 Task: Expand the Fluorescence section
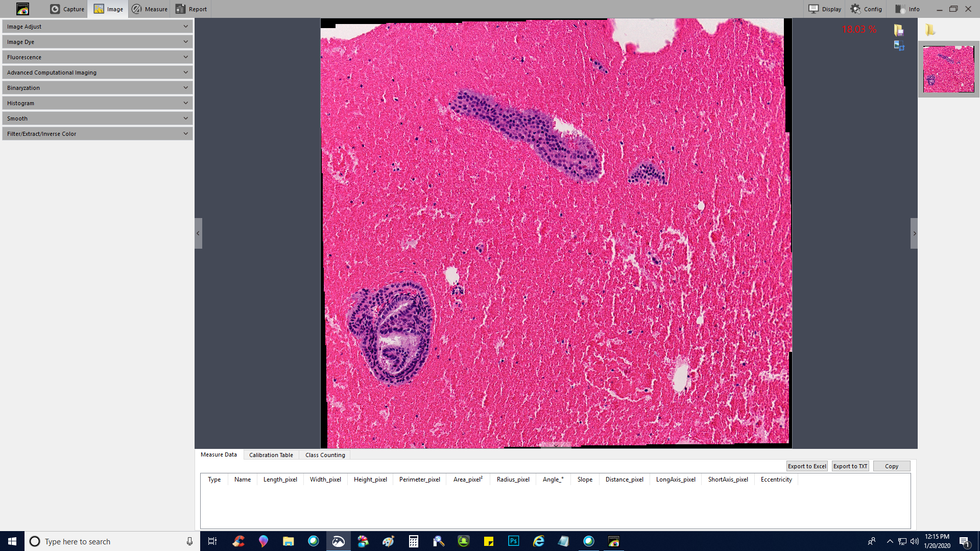point(97,57)
